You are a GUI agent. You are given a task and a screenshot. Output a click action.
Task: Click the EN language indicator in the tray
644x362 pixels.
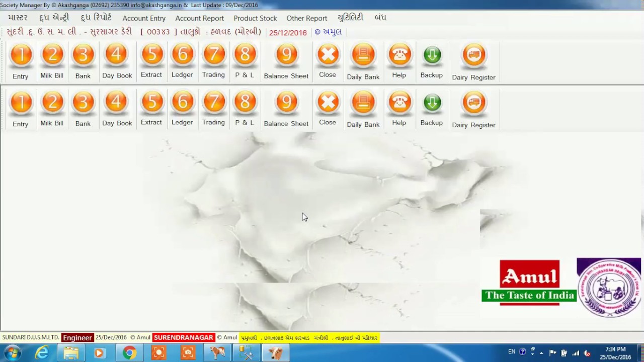pyautogui.click(x=512, y=352)
